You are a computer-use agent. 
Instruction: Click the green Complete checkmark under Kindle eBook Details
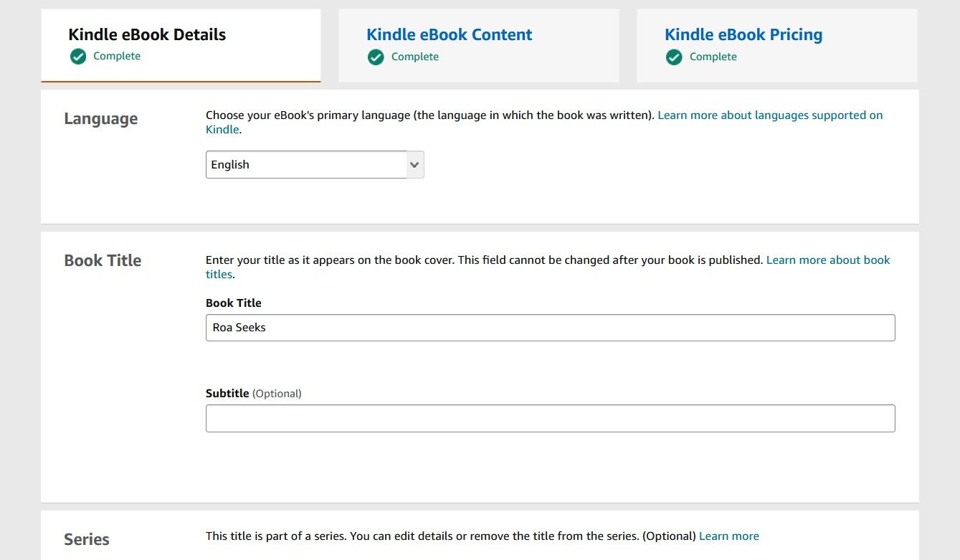[x=77, y=56]
